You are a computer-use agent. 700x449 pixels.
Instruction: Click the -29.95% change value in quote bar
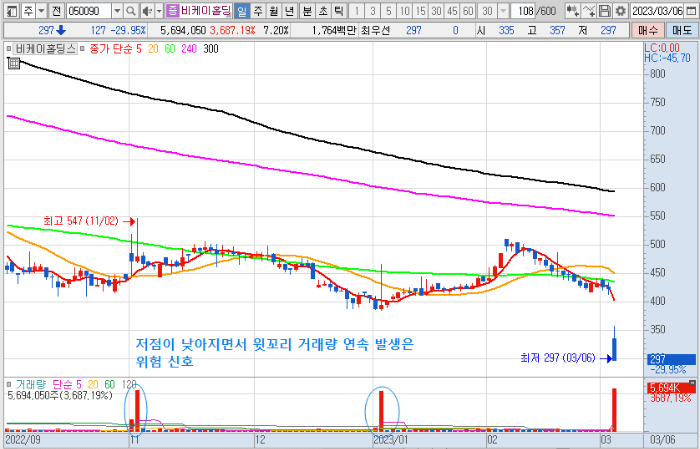pyautogui.click(x=128, y=30)
